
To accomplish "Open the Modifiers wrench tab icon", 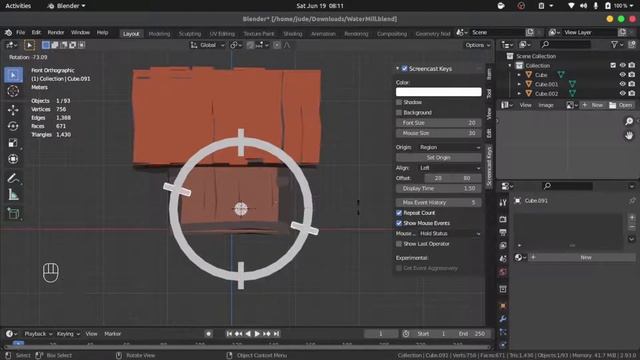I will point(503,319).
